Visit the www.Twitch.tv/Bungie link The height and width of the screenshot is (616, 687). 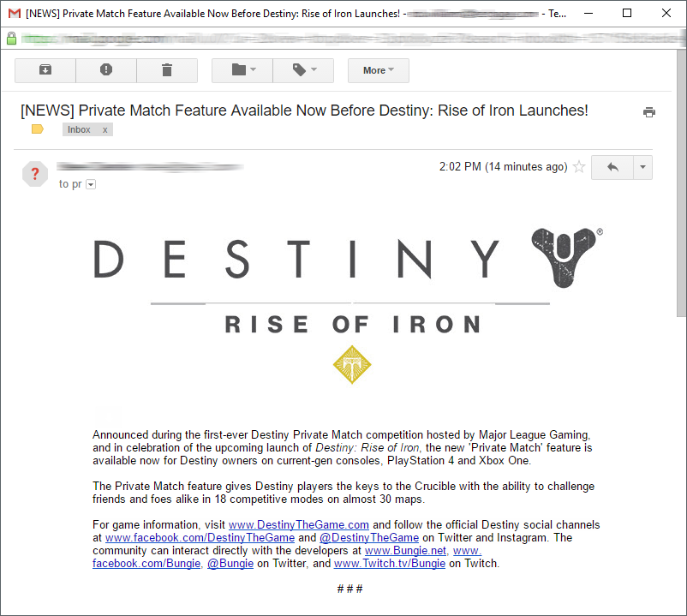[x=389, y=563]
